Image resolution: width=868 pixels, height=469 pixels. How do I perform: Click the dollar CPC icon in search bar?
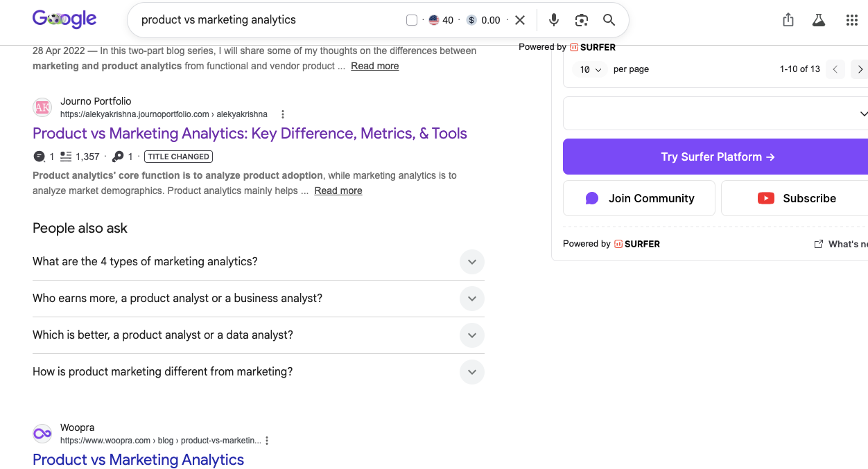471,20
